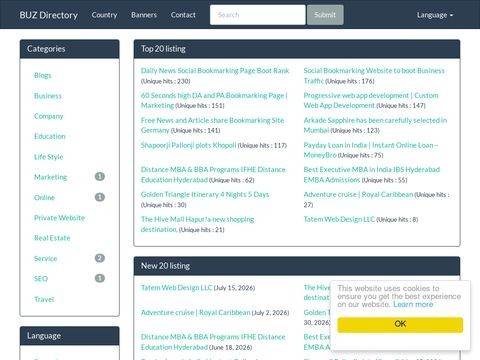The width and height of the screenshot is (480, 360).
Task: Open Payday Loan in India MoneyBro listing
Action: [371, 150]
